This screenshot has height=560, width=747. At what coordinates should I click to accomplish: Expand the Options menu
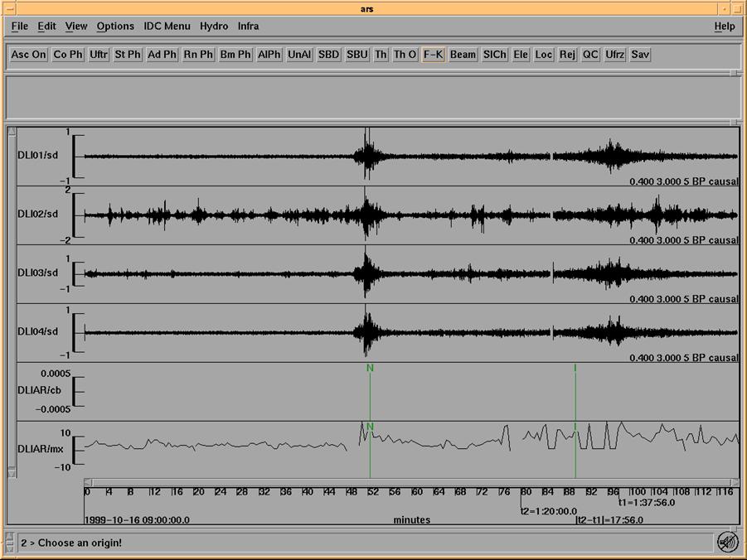pos(115,27)
